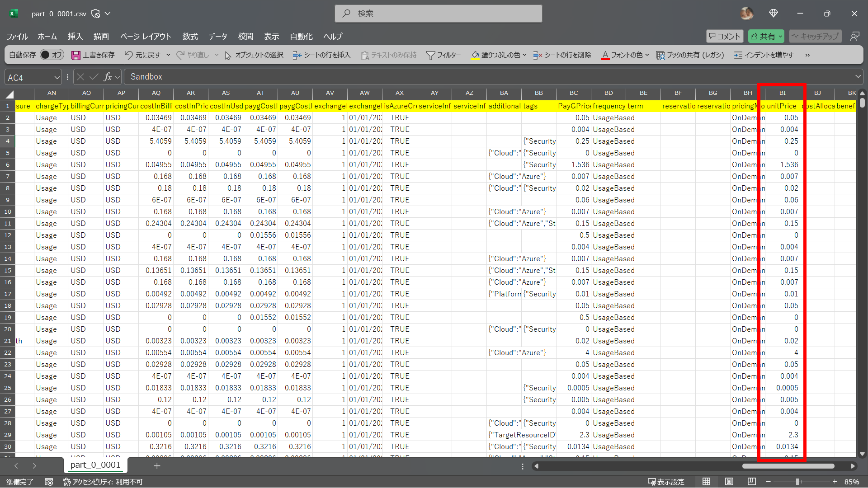Select the part_0_0001 sheet tab

pos(95,465)
